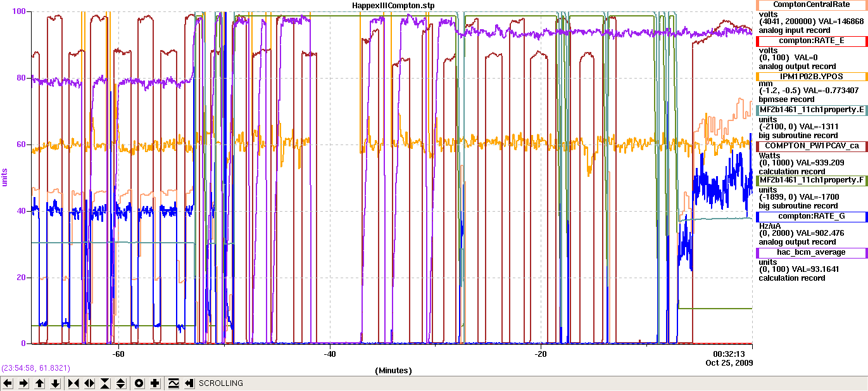Click the circle auto-scale toolbar icon
This screenshot has height=391, width=868.
click(139, 383)
